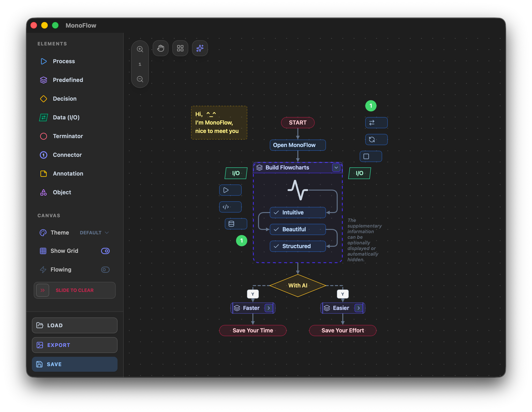The image size is (532, 412).
Task: Toggle the Show Grid switch
Action: (105, 251)
